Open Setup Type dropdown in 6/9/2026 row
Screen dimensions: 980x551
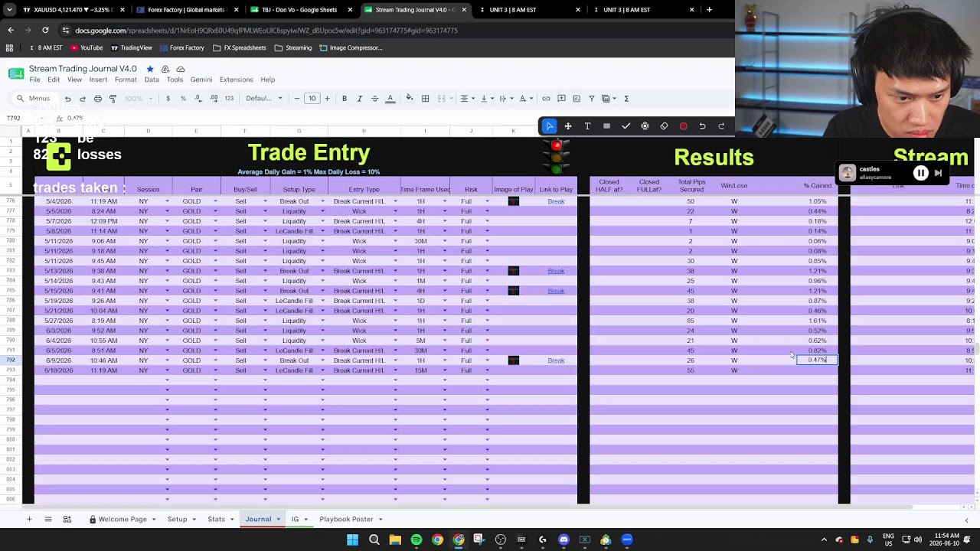tap(322, 360)
